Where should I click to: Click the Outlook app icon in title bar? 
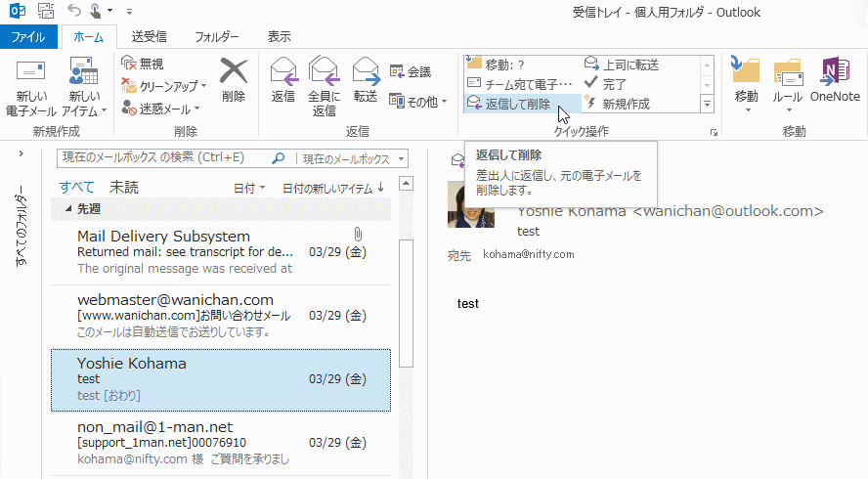coord(18,11)
